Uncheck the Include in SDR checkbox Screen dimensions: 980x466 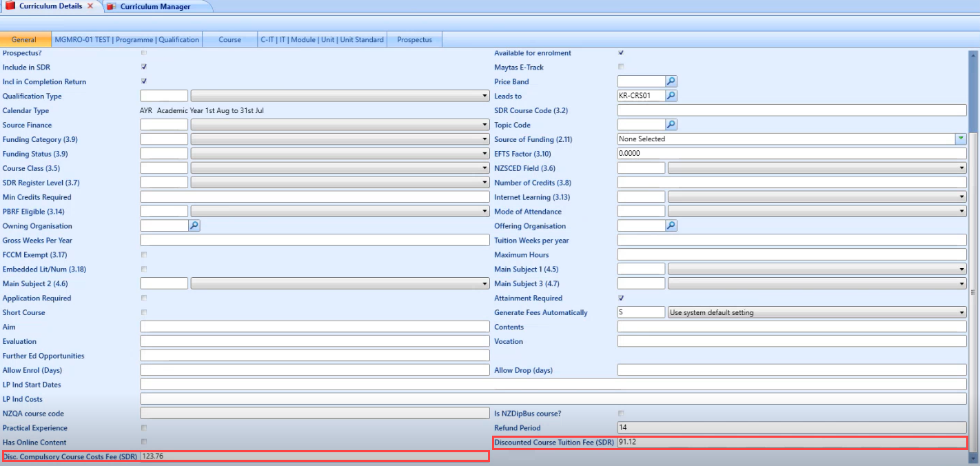coord(144,67)
